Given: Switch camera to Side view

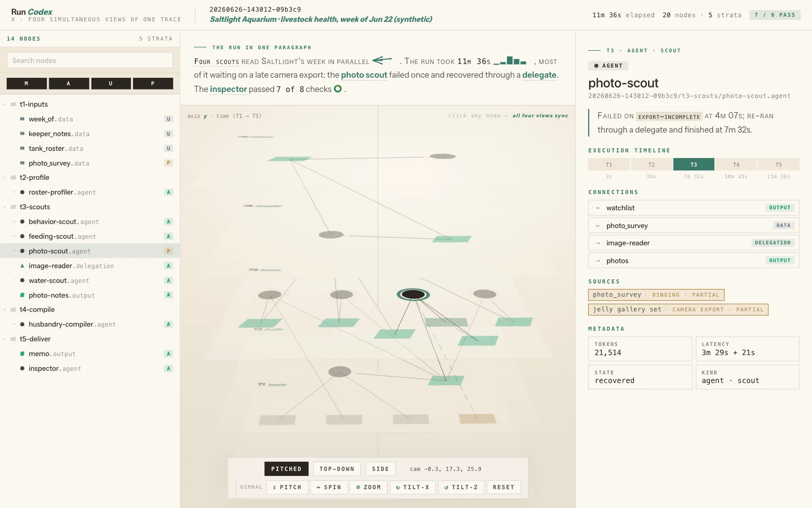Looking at the screenshot, I should 380,469.
